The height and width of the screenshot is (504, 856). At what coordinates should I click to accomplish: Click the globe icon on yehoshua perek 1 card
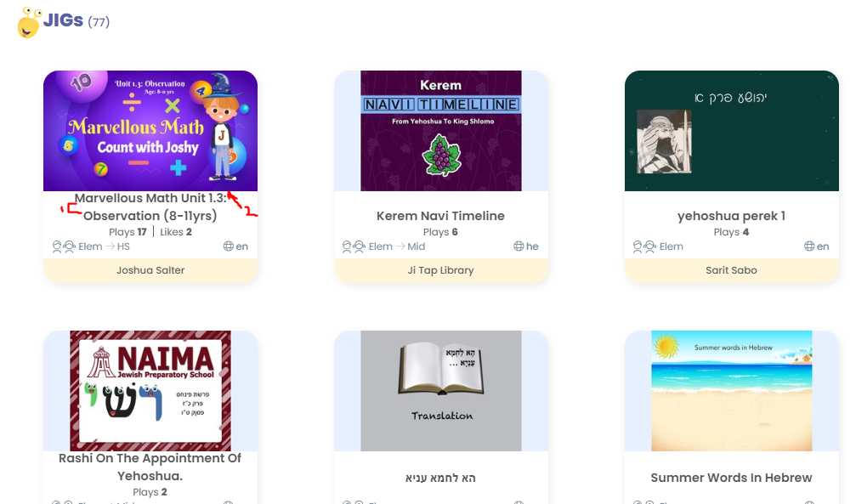tap(809, 246)
